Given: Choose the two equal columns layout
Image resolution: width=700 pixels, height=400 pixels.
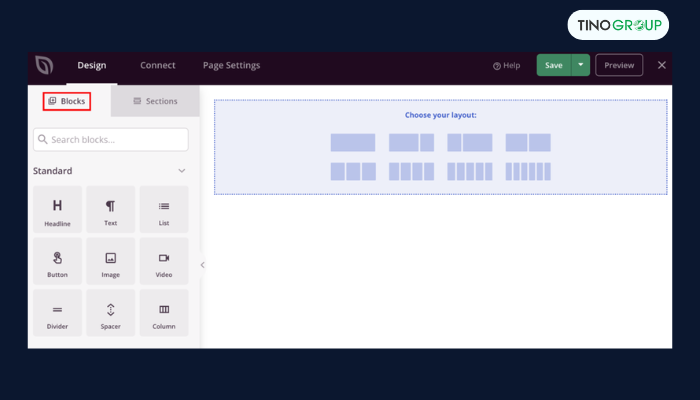Looking at the screenshot, I should (528, 143).
